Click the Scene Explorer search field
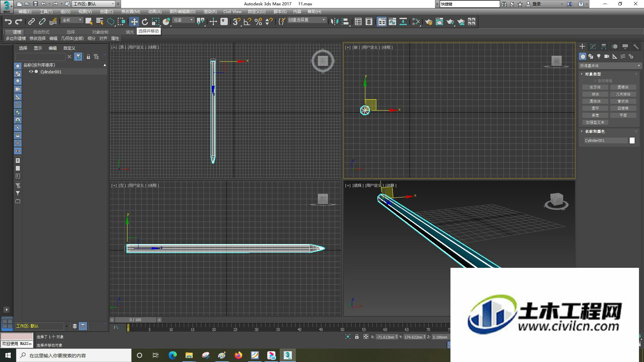The width and height of the screenshot is (644, 362). (40, 57)
